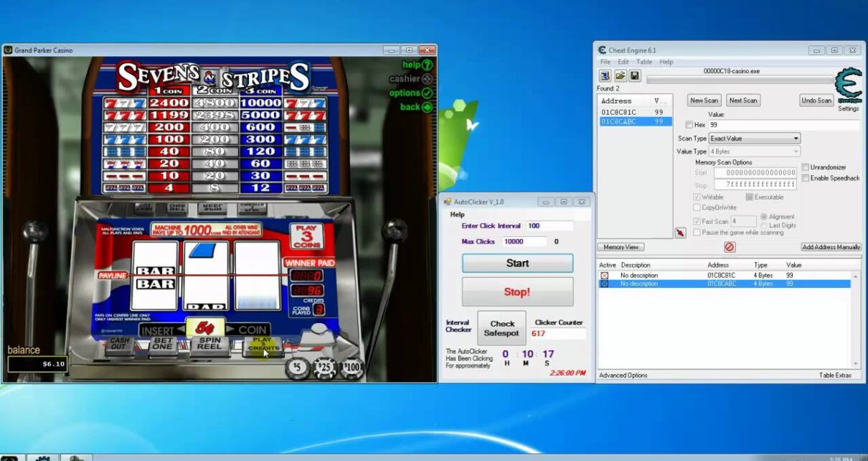Image resolution: width=868 pixels, height=461 pixels.
Task: Toggle the Fast Scan checkbox
Action: [x=697, y=221]
